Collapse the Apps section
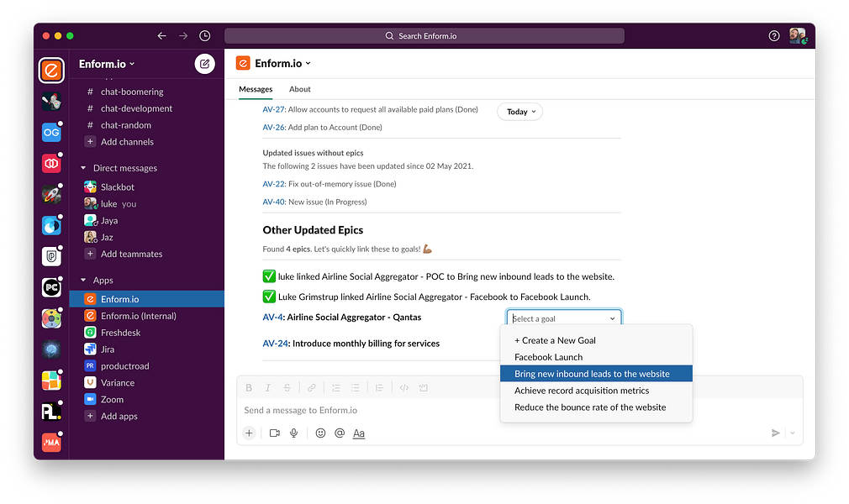Screen dimensions: 849x504 pos(83,280)
